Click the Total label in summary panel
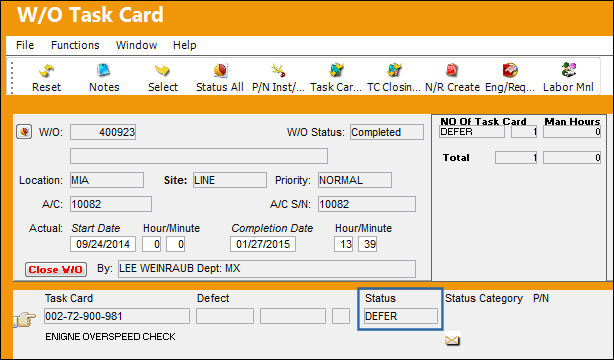This screenshot has height=360, width=614. (456, 157)
